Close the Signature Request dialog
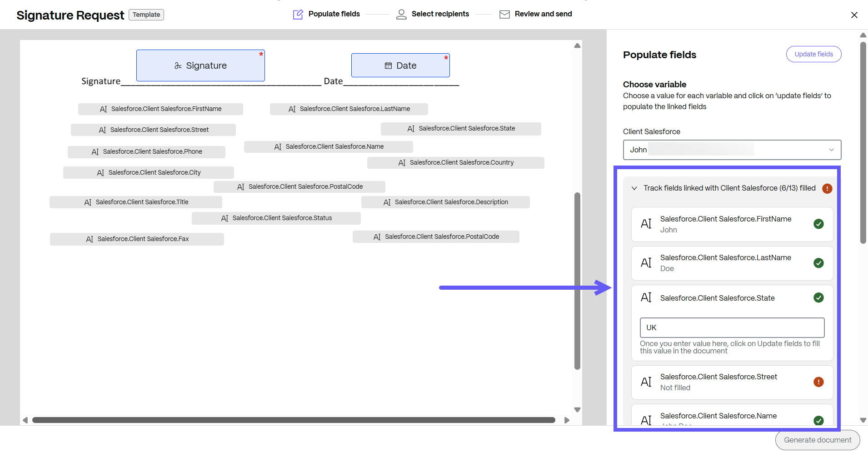 [x=854, y=15]
